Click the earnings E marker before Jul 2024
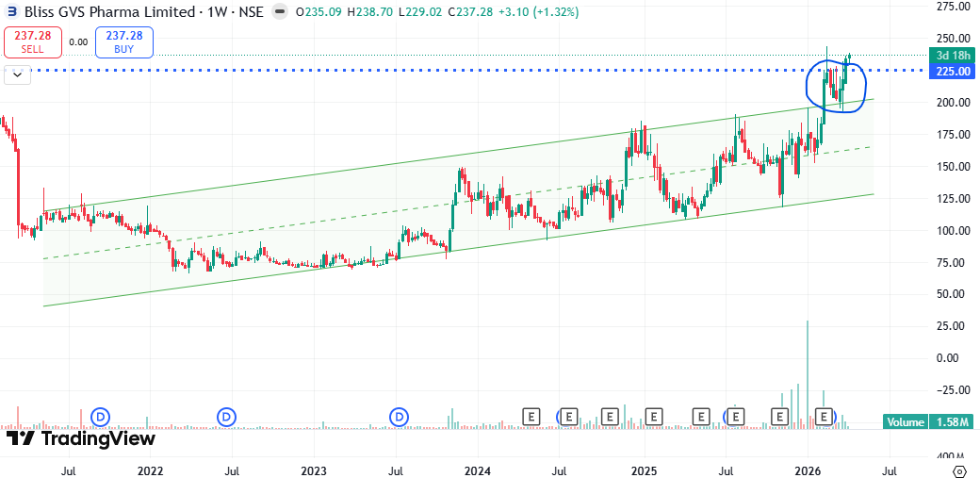The width and height of the screenshot is (980, 478). click(531, 416)
